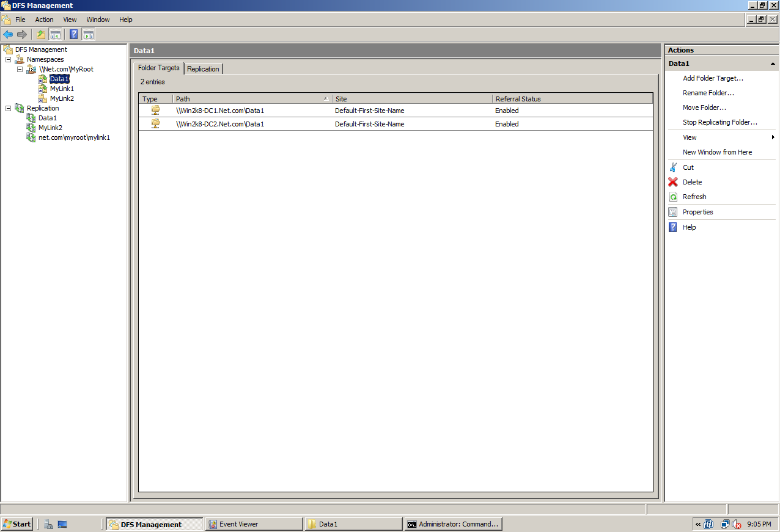Click the red Delete icon in Actions pane
Image resolution: width=780 pixels, height=532 pixels.
pos(671,181)
